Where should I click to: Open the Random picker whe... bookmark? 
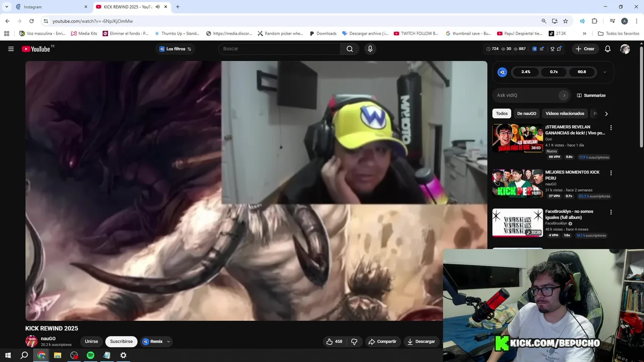coord(280,34)
